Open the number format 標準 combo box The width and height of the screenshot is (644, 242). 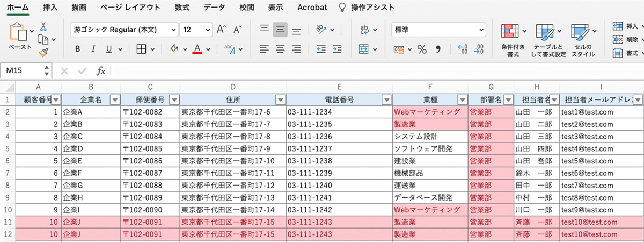(x=438, y=30)
